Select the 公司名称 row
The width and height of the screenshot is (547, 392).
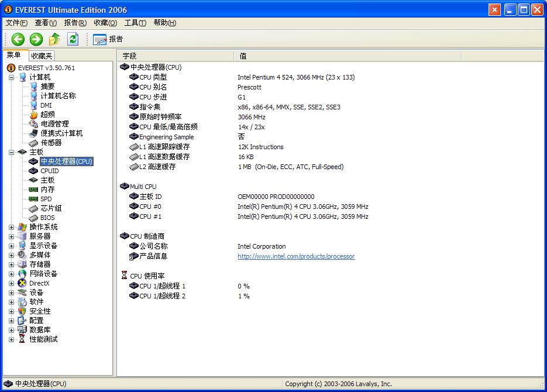[x=330, y=246]
